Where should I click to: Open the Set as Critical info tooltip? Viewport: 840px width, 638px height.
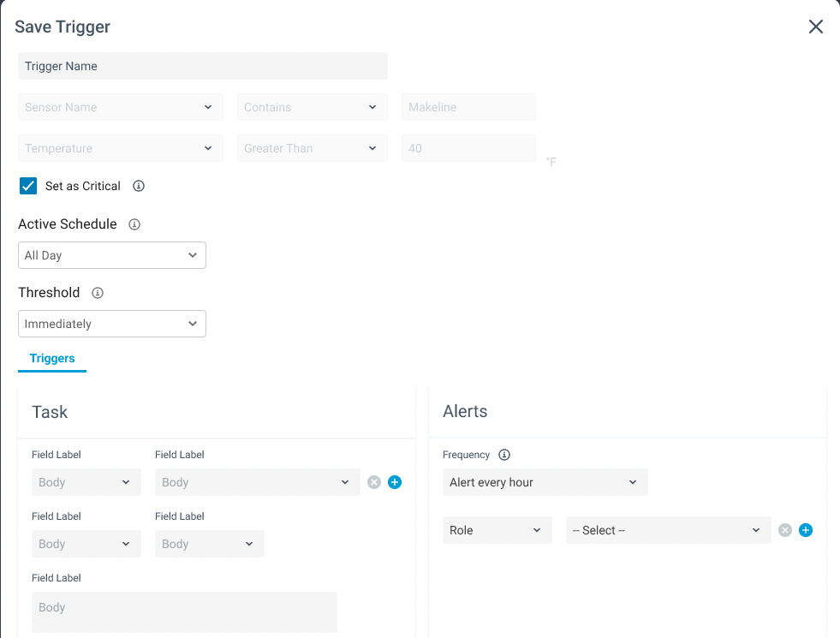point(138,186)
